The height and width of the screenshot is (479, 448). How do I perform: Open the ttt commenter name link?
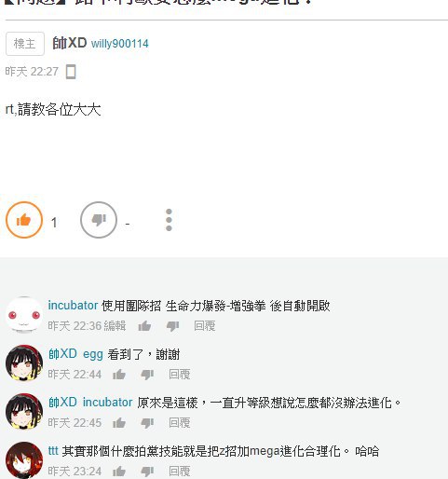point(53,451)
